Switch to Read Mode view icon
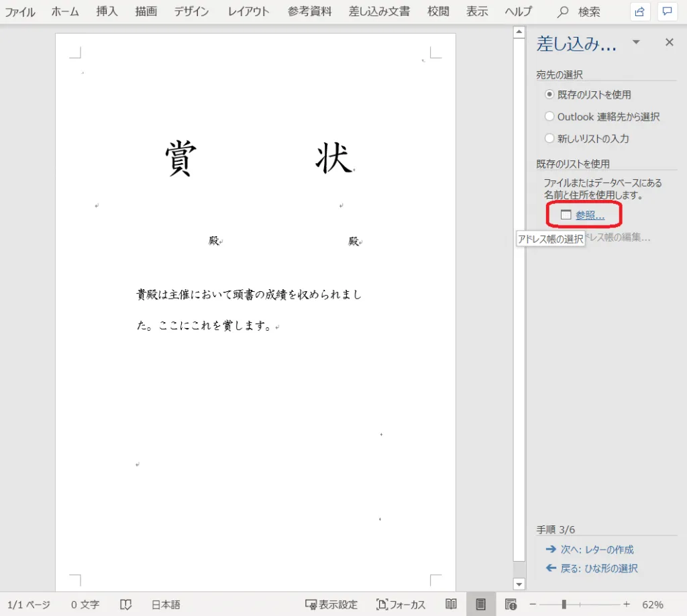Image resolution: width=687 pixels, height=616 pixels. (x=452, y=605)
